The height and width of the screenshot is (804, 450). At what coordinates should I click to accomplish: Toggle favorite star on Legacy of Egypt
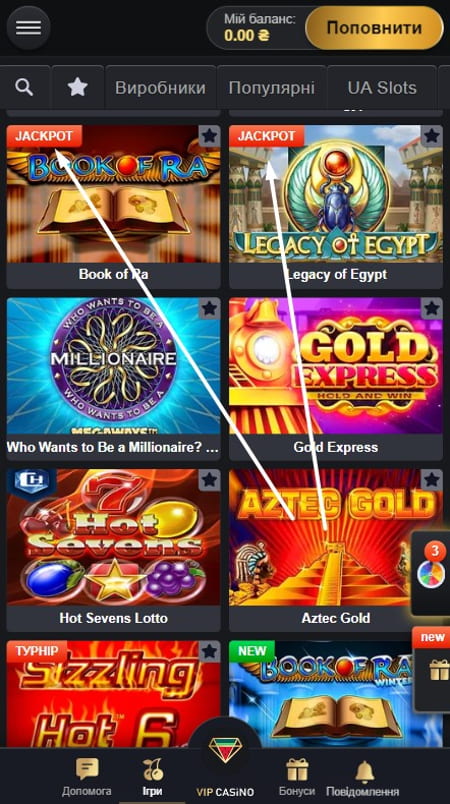(432, 136)
